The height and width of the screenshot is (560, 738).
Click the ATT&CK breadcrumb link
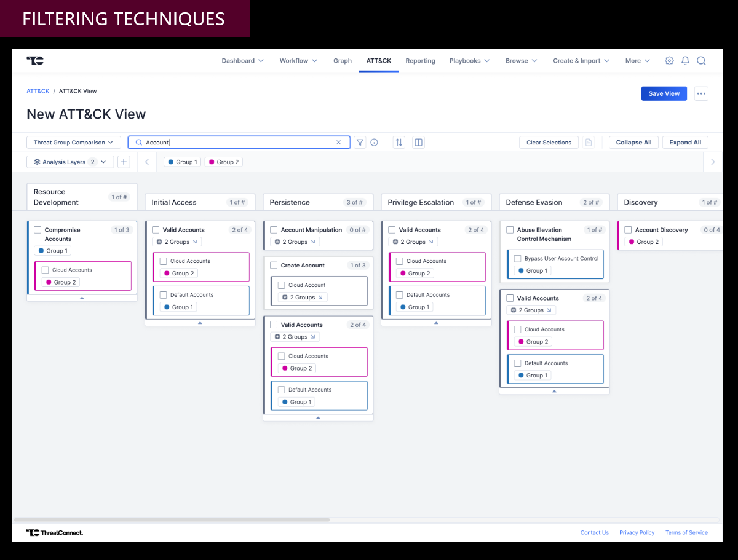point(38,91)
